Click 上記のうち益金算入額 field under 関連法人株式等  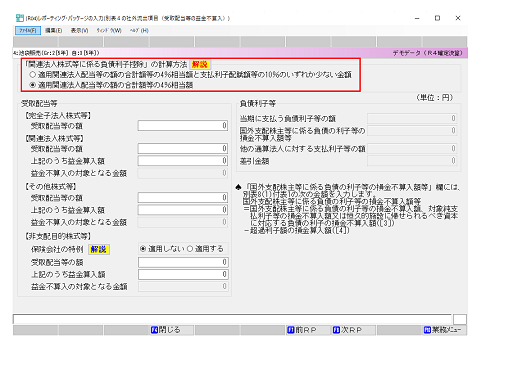point(183,161)
